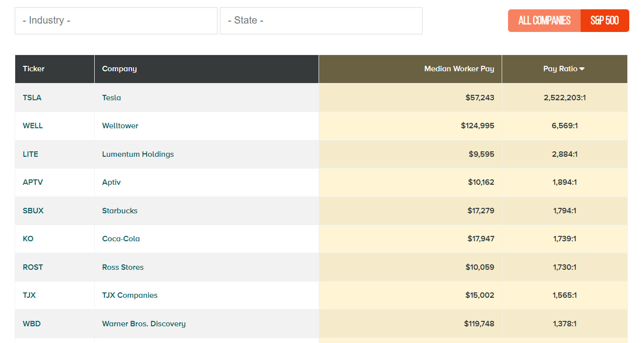Click the LITE ticker
644x343 pixels.
tap(30, 154)
